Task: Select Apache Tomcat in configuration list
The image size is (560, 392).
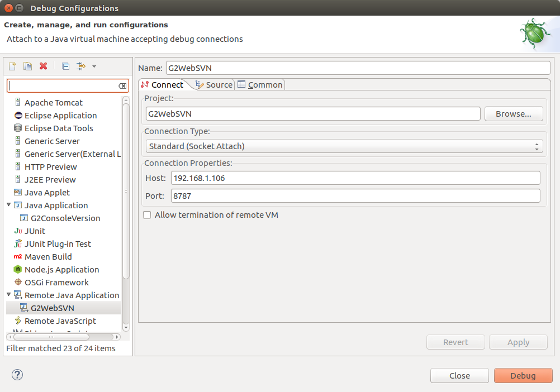Action: [x=54, y=102]
